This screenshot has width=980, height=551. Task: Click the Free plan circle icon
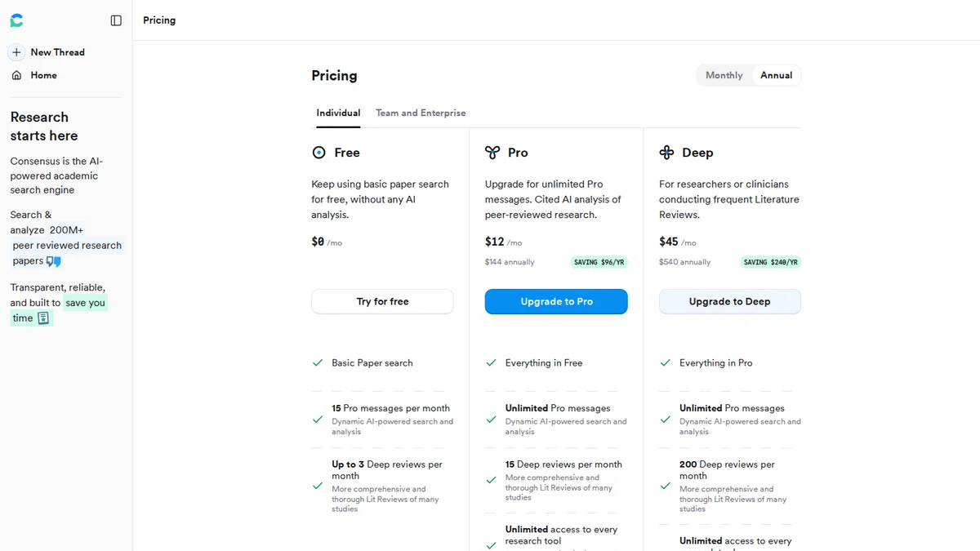[x=319, y=153]
